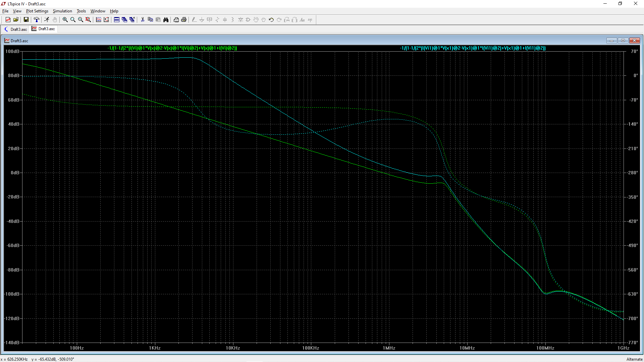This screenshot has height=362, width=644.
Task: Click the cyan V(x1) trace label
Action: tap(473, 48)
